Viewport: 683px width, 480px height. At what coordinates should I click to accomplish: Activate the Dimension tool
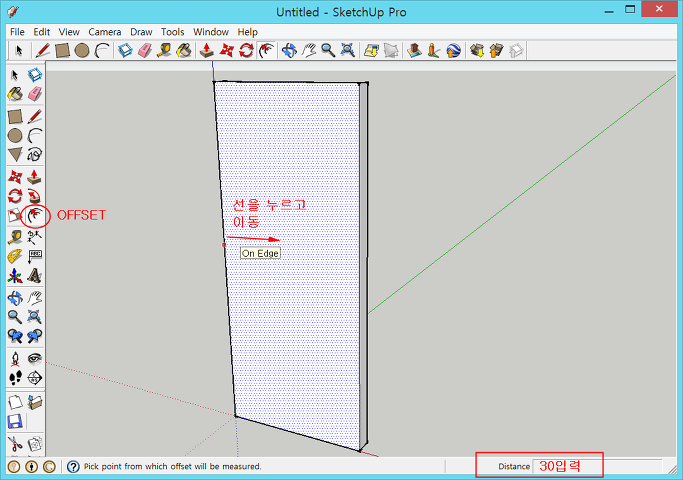[x=34, y=237]
